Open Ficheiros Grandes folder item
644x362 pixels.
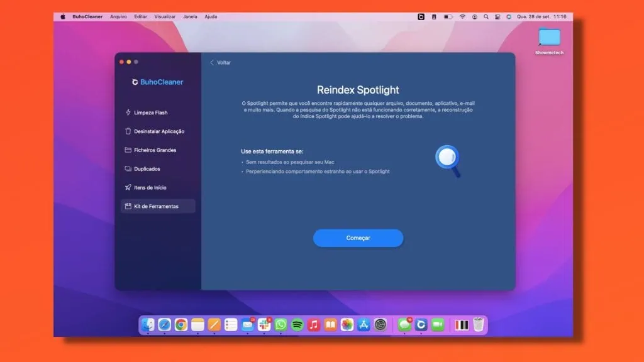155,150
